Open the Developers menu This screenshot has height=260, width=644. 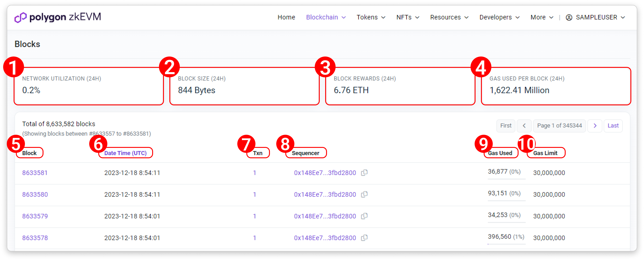499,17
